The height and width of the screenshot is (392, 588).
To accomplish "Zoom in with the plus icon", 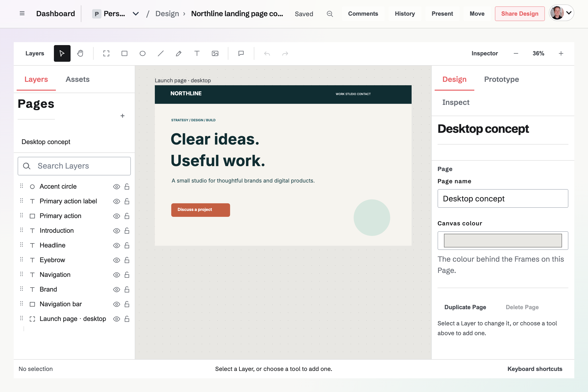I will pyautogui.click(x=561, y=53).
